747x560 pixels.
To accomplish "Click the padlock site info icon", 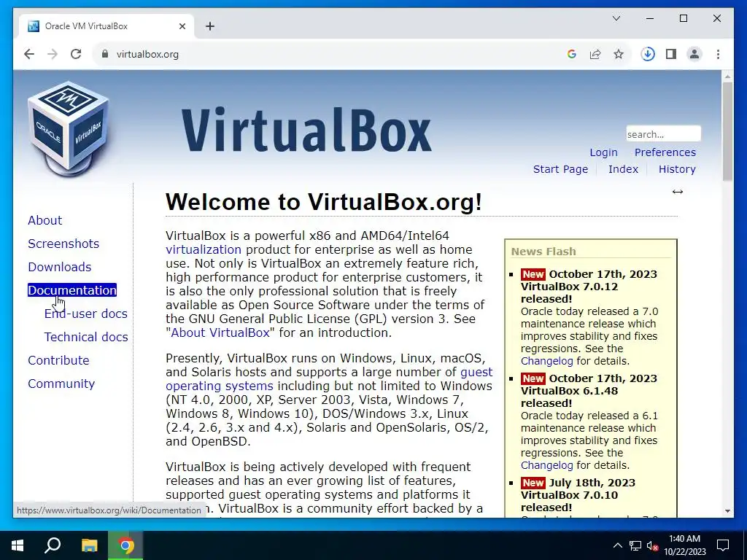I will (x=105, y=54).
